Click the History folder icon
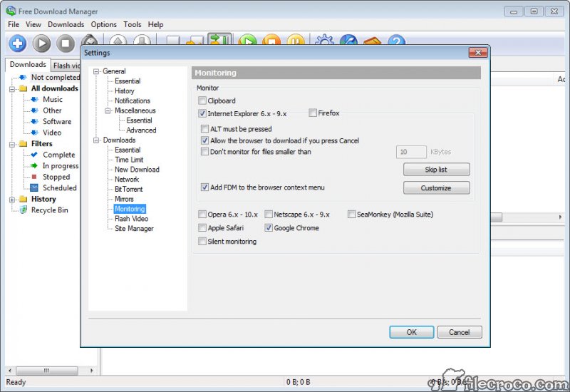Viewport: 570px width, 392px height. [24, 199]
